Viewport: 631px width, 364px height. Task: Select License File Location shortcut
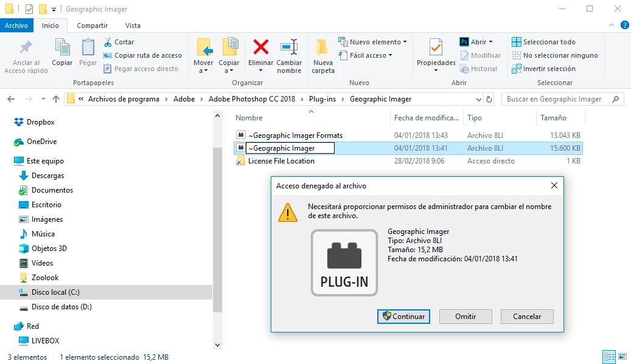click(281, 161)
